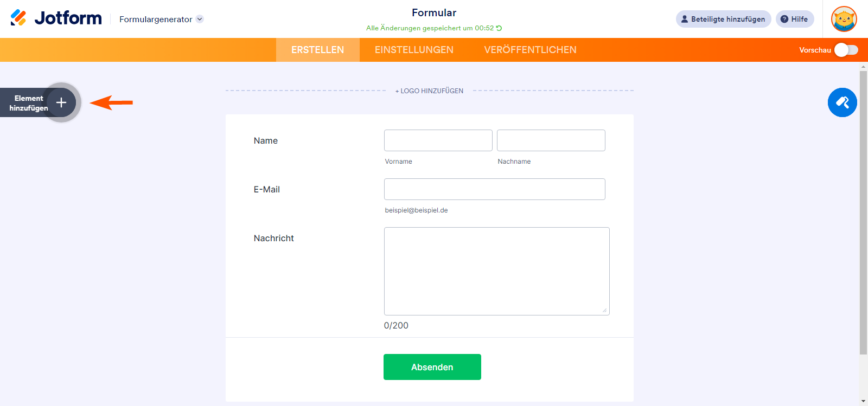
Task: Click the green Absenden button
Action: click(432, 367)
